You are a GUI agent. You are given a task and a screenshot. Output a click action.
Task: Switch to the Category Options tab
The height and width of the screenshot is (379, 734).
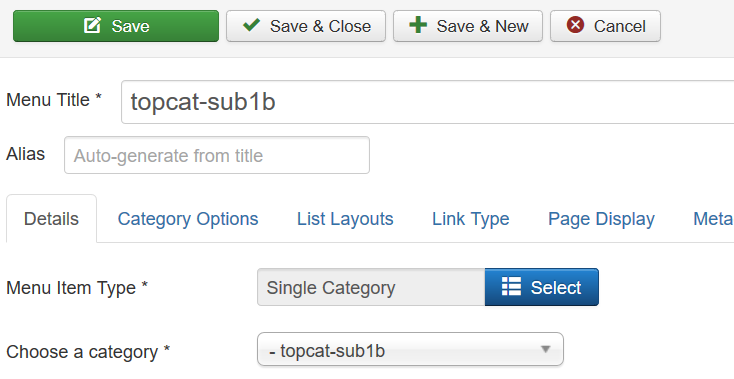click(188, 219)
